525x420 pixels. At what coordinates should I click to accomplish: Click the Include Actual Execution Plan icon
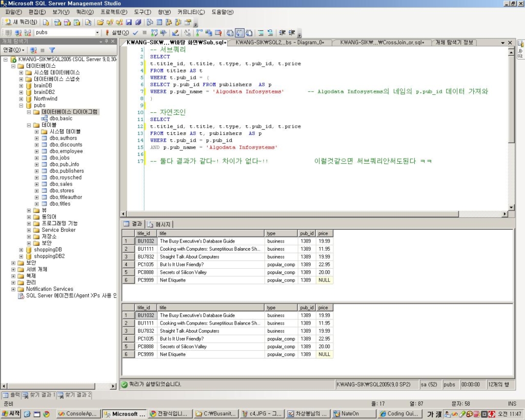199,32
